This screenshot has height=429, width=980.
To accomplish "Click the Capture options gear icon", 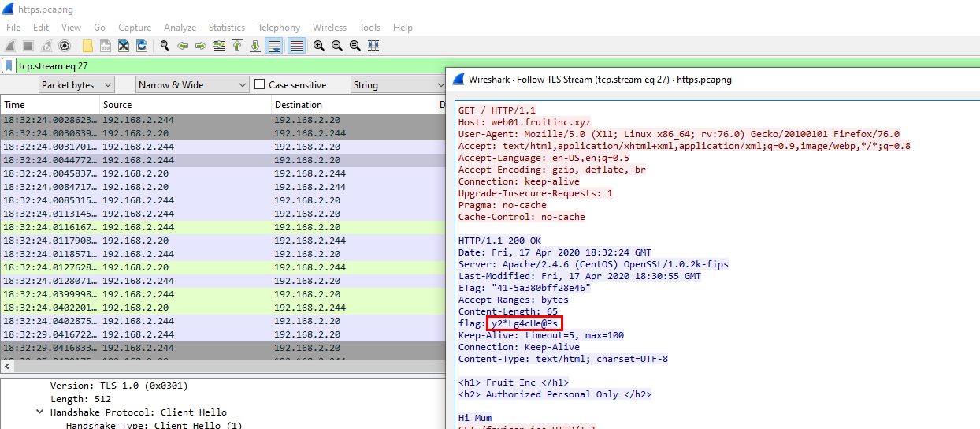I will (x=65, y=46).
